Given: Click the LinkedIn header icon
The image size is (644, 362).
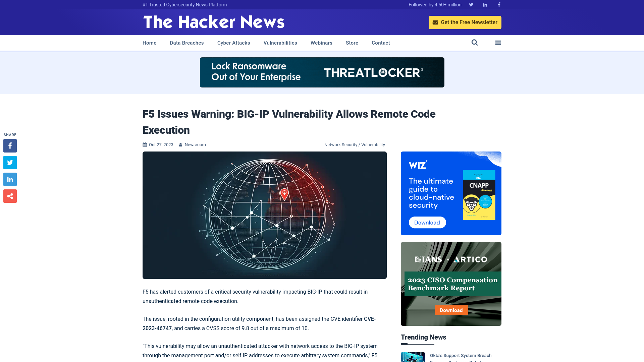Looking at the screenshot, I should 485,4.
